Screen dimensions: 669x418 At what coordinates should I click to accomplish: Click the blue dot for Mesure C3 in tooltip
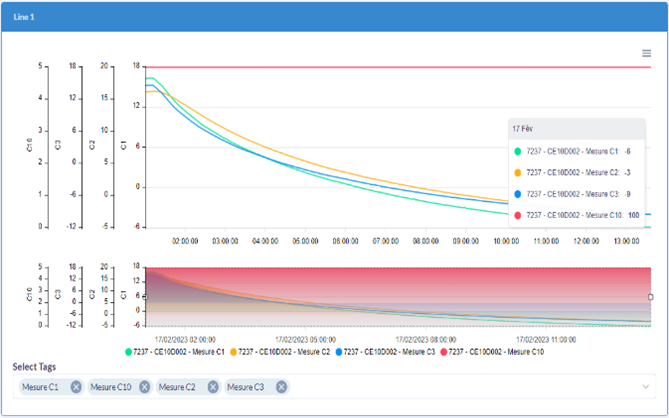(x=518, y=194)
